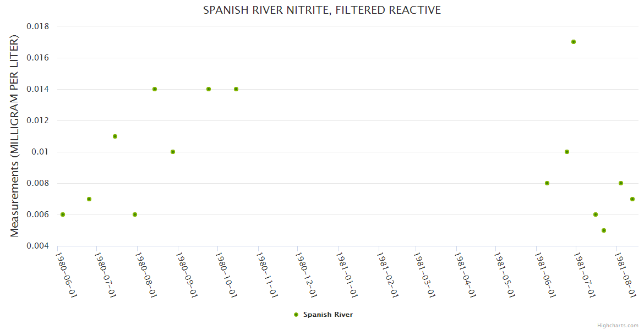Click the last data point at 0.007 in August 1981
This screenshot has width=644, height=330.
click(632, 199)
